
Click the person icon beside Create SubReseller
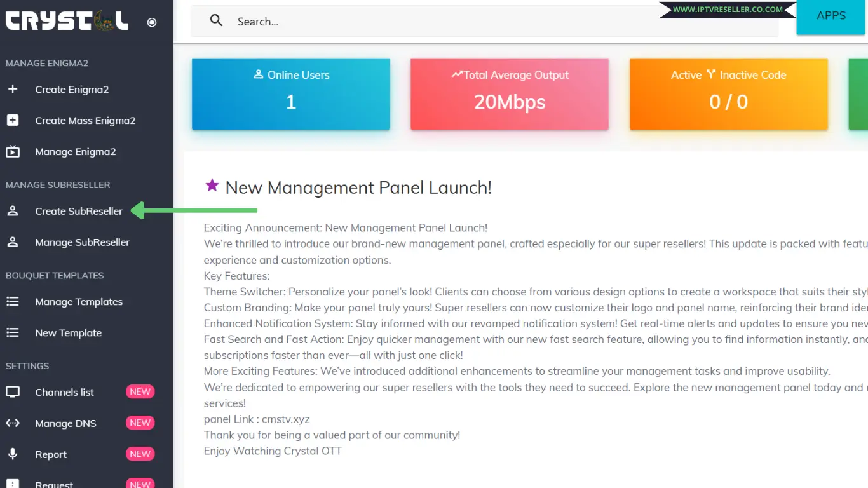(x=13, y=211)
